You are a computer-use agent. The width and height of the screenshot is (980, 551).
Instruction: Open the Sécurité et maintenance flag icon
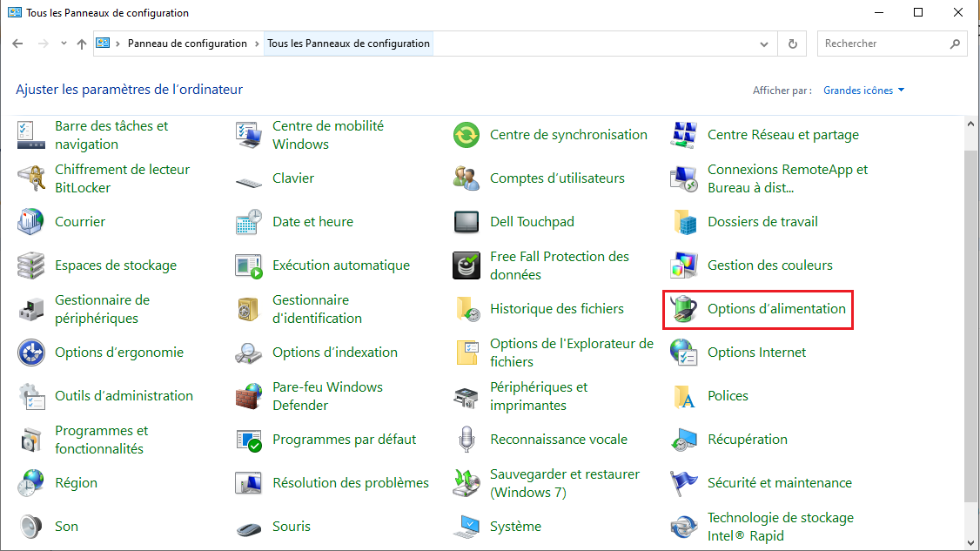point(683,483)
